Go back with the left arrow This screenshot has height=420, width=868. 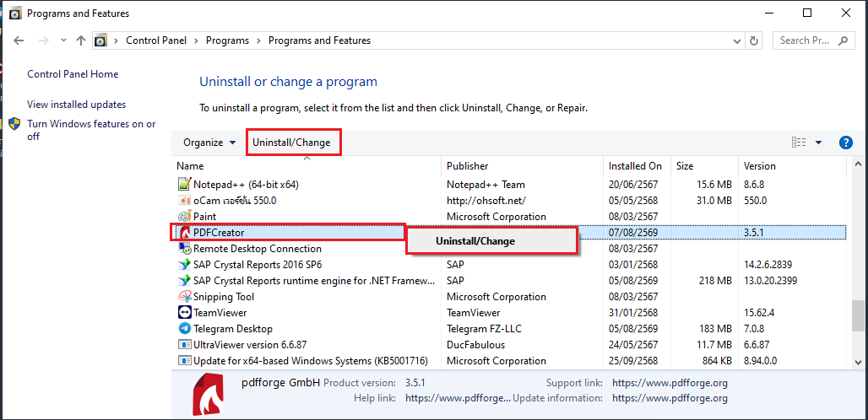19,40
